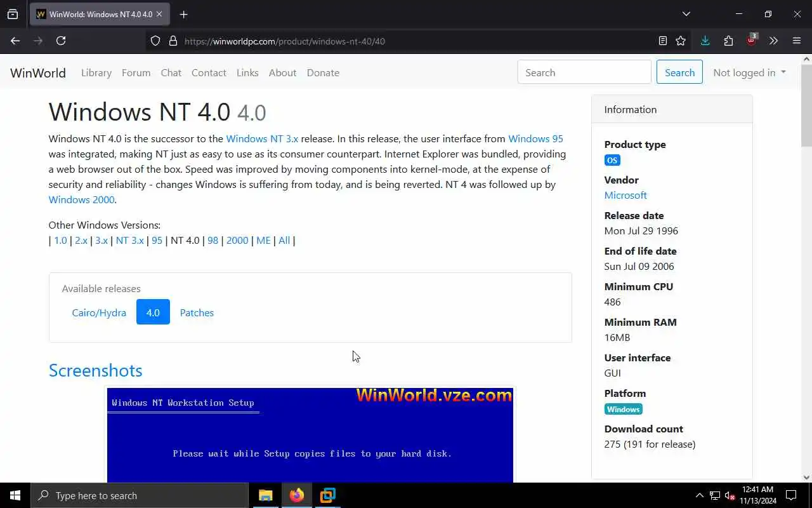The height and width of the screenshot is (508, 812).
Task: Open the downloads panel
Action: [705, 41]
